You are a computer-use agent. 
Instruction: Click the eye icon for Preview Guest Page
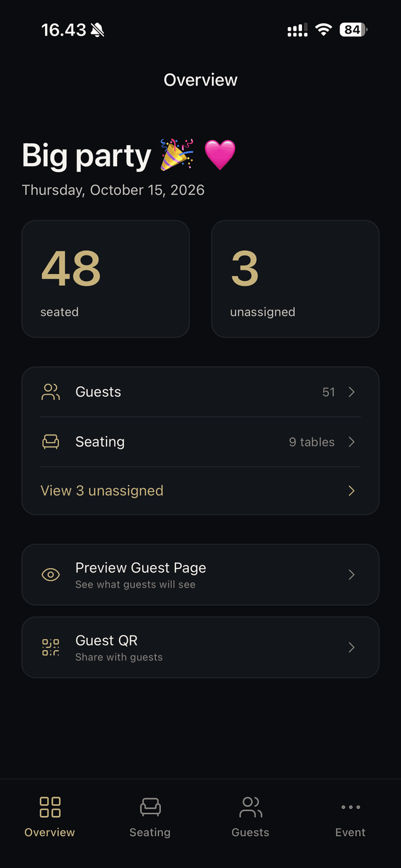[50, 574]
